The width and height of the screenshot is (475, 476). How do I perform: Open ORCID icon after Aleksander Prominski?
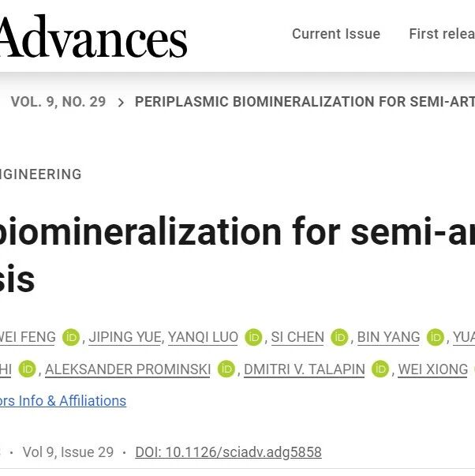pos(226,369)
